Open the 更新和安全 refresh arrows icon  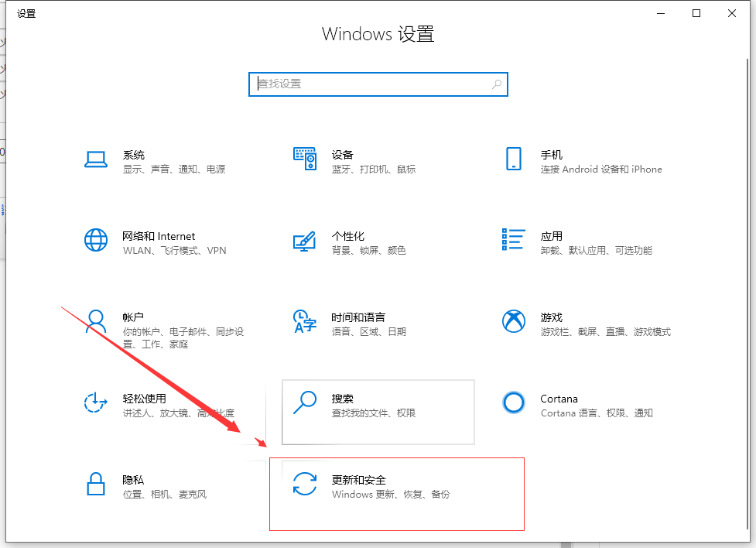tap(305, 484)
